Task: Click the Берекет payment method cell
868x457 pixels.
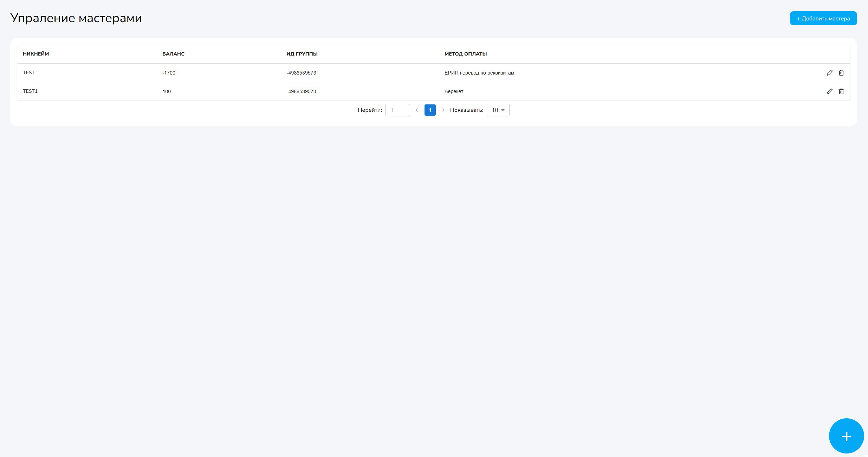Action: tap(454, 91)
